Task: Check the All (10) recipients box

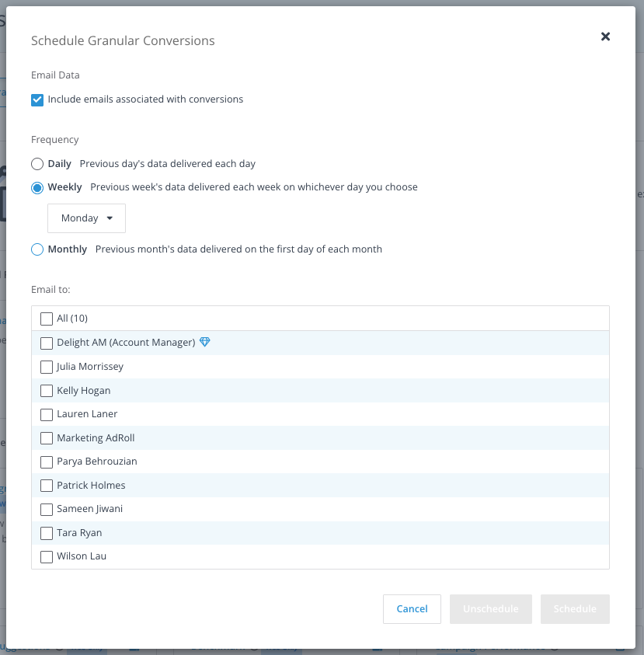Action: pos(47,319)
